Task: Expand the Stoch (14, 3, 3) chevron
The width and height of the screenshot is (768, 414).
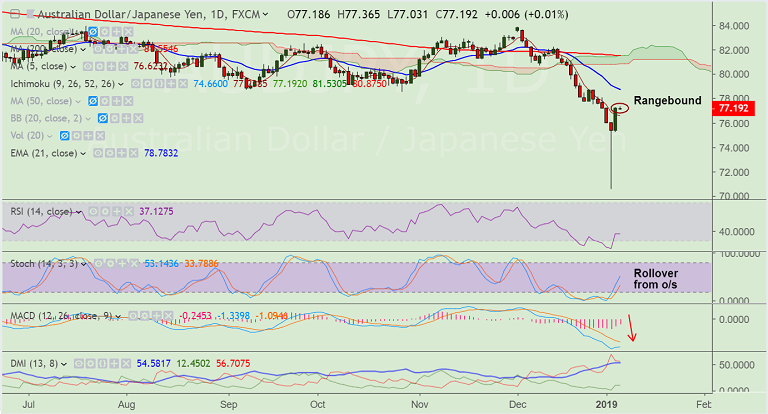Action: coord(84,264)
